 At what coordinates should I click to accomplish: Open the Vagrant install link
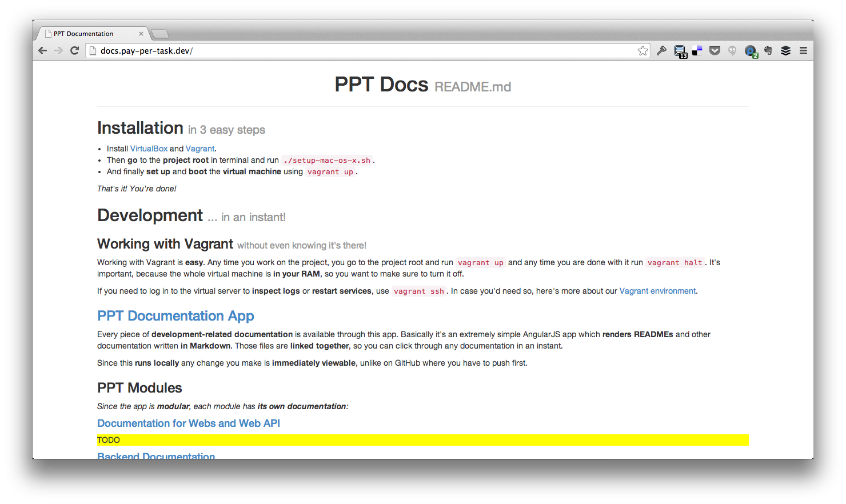(200, 149)
